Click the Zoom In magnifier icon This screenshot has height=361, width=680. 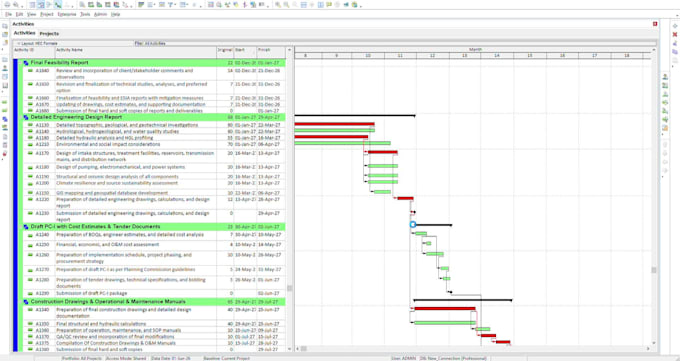point(278,5)
